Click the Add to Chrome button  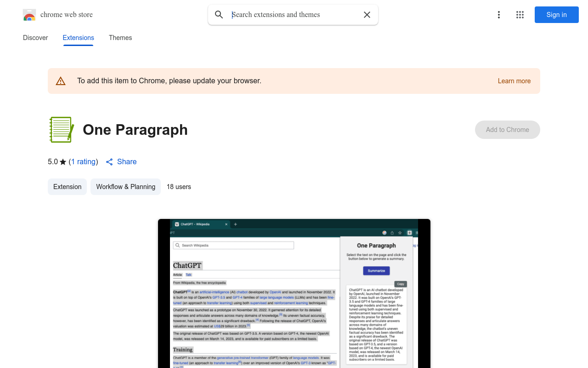coord(508,130)
